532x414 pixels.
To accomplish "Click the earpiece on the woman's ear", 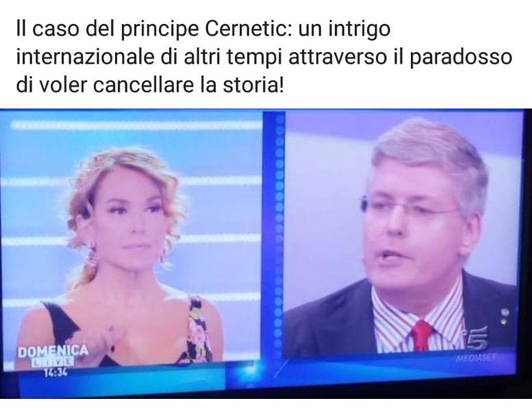I will coord(84,211).
